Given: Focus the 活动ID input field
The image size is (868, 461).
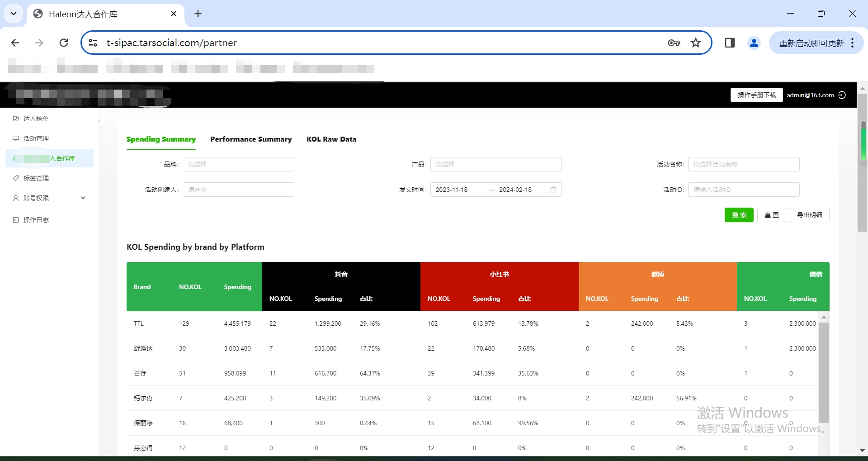Looking at the screenshot, I should pyautogui.click(x=744, y=190).
